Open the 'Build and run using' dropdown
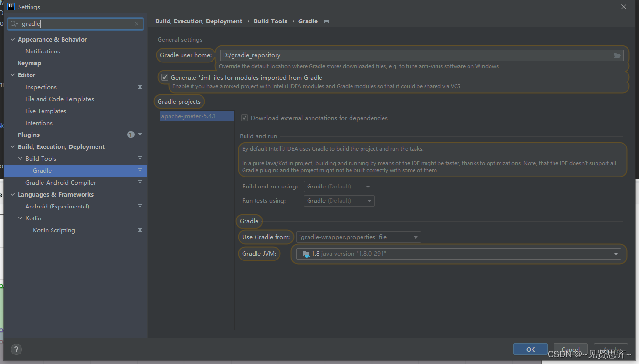This screenshot has width=639, height=364. tap(338, 186)
